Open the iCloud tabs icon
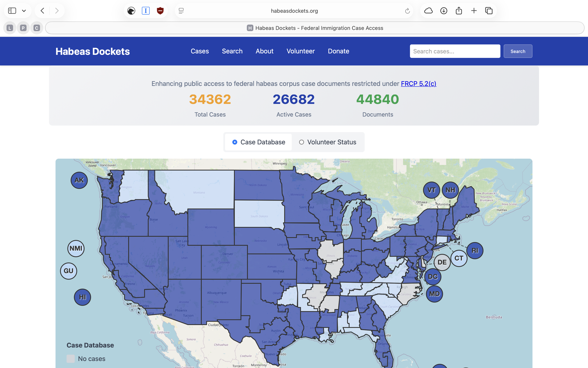588x368 pixels. (x=428, y=11)
